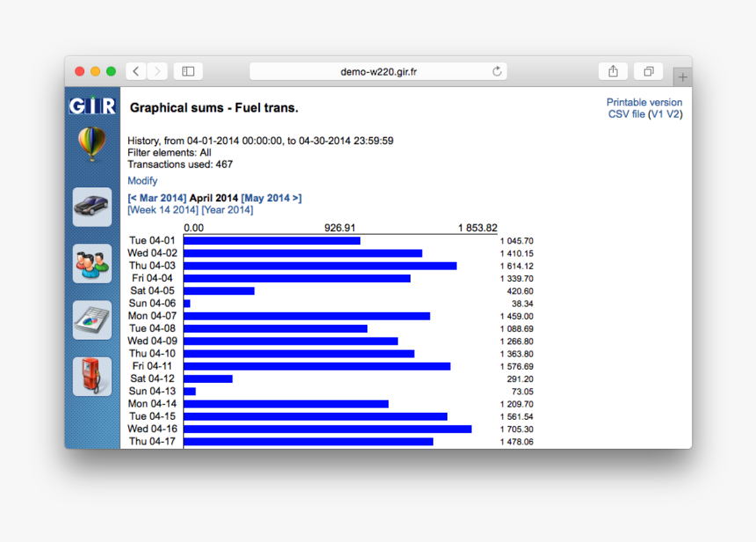This screenshot has height=542, width=756.
Task: Open the users people icon
Action: pos(92,263)
